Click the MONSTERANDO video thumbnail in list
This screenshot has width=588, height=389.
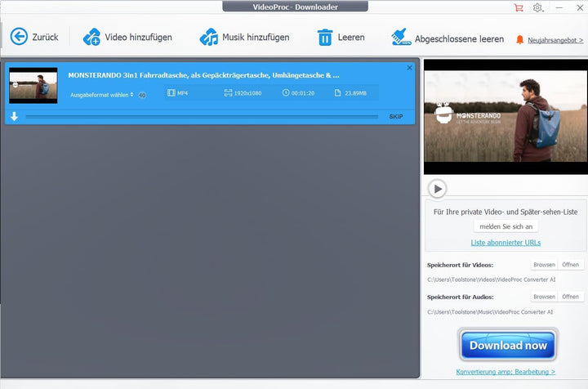click(33, 85)
